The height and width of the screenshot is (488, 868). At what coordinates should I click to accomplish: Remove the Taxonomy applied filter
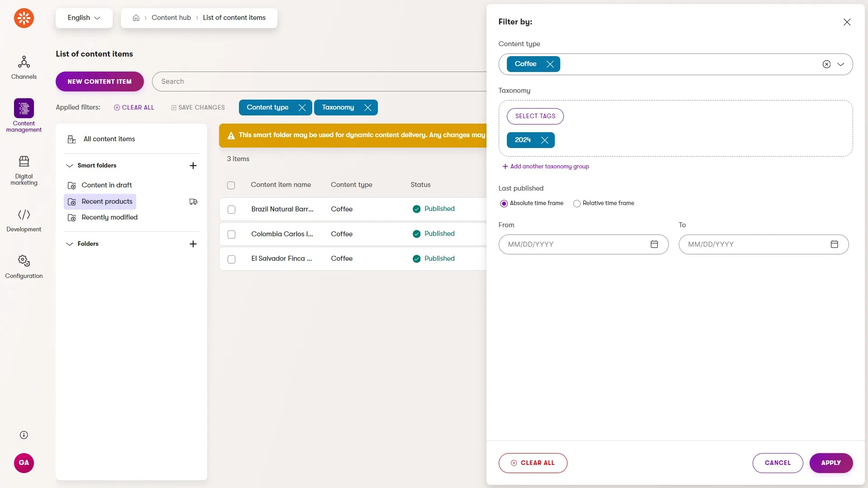click(367, 107)
